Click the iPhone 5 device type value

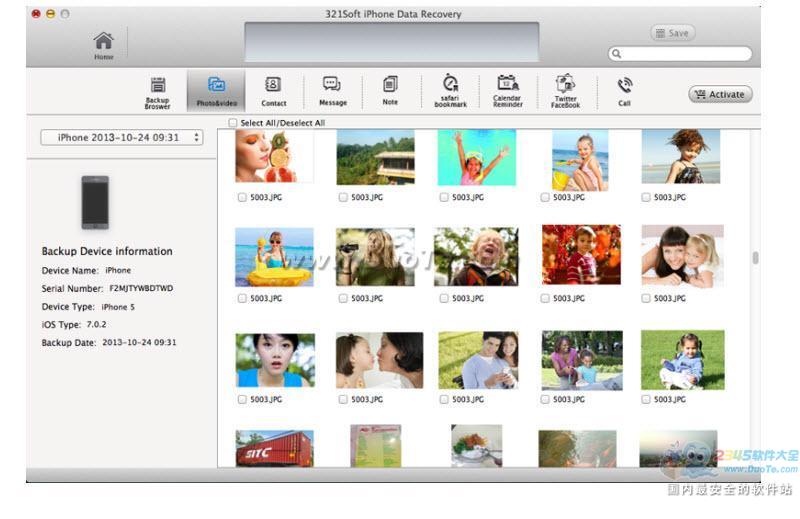[118, 307]
